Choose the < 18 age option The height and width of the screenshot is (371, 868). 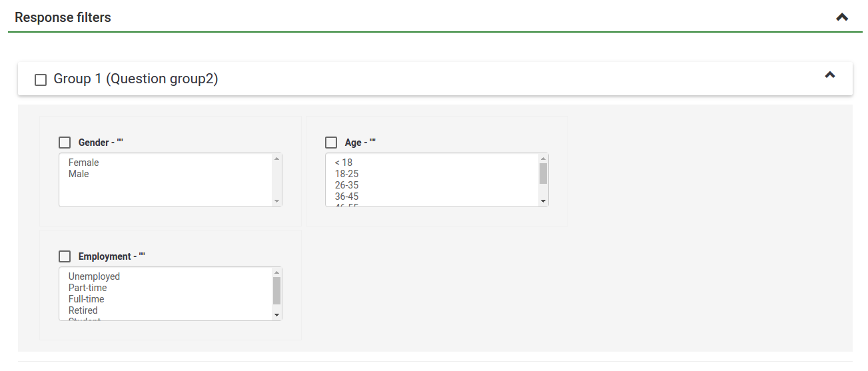344,163
